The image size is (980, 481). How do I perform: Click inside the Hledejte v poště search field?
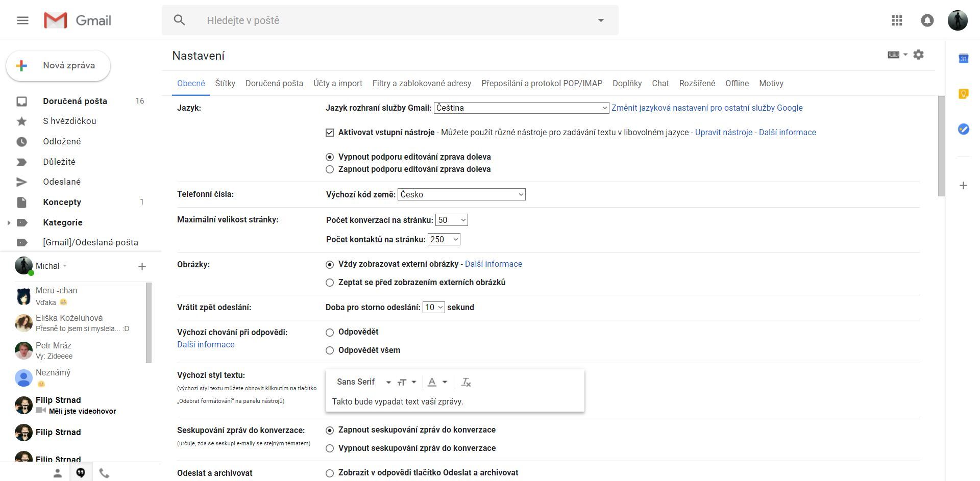(x=357, y=20)
